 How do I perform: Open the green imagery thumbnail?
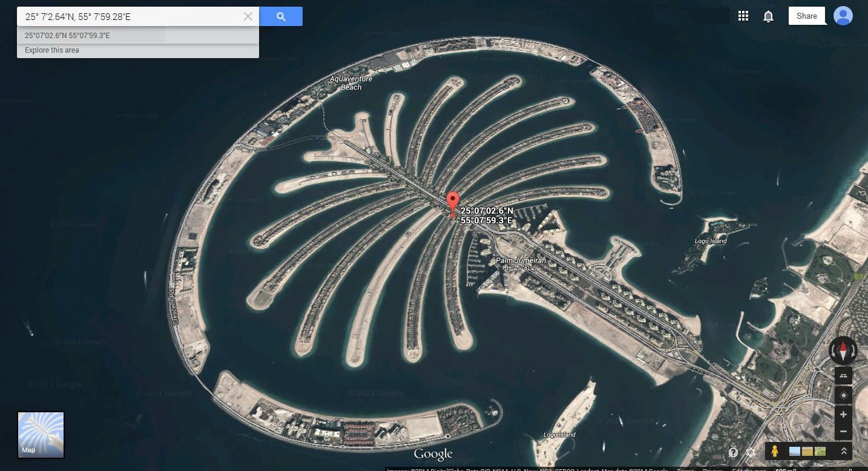(x=820, y=451)
